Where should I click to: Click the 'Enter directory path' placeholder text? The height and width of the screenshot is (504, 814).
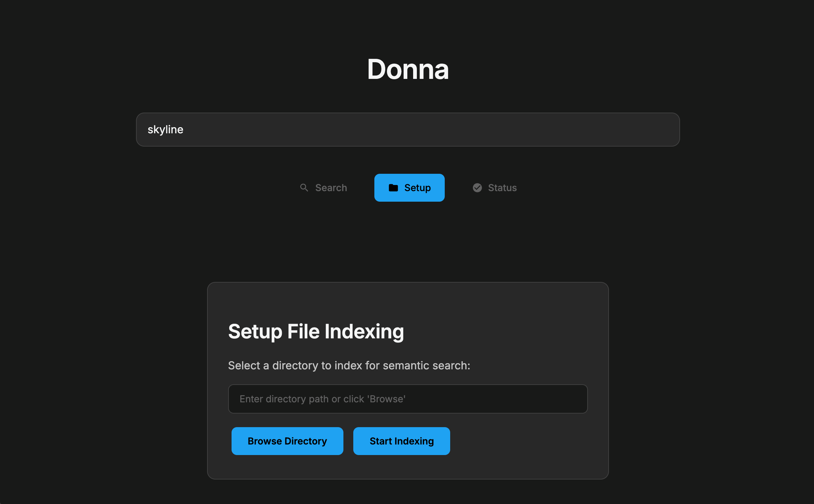pos(322,399)
